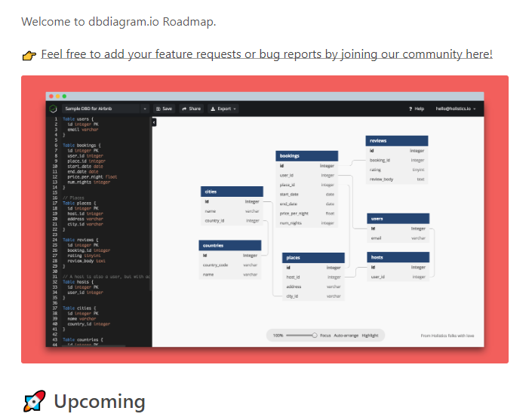Screen dimensions: 529x420
Task: Click the rocket emoji beside Upcoming
Action: 34,402
